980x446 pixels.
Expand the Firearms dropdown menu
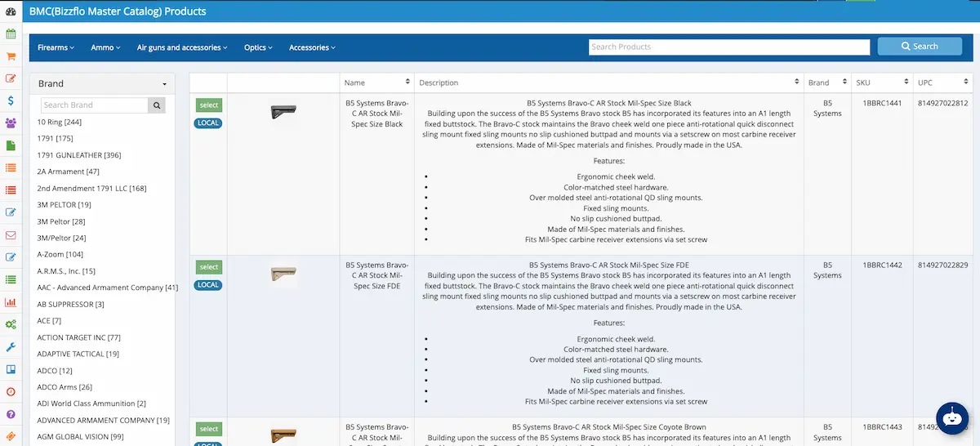56,47
